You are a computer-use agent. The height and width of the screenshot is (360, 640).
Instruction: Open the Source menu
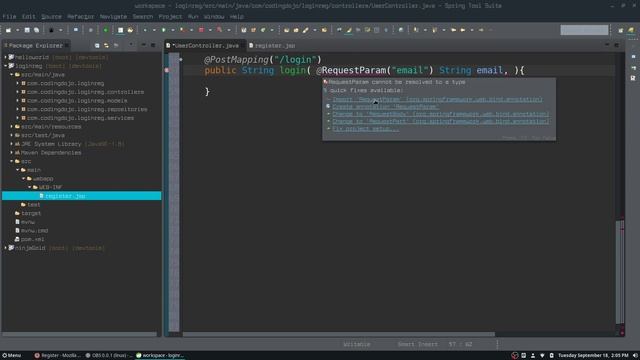(x=51, y=17)
